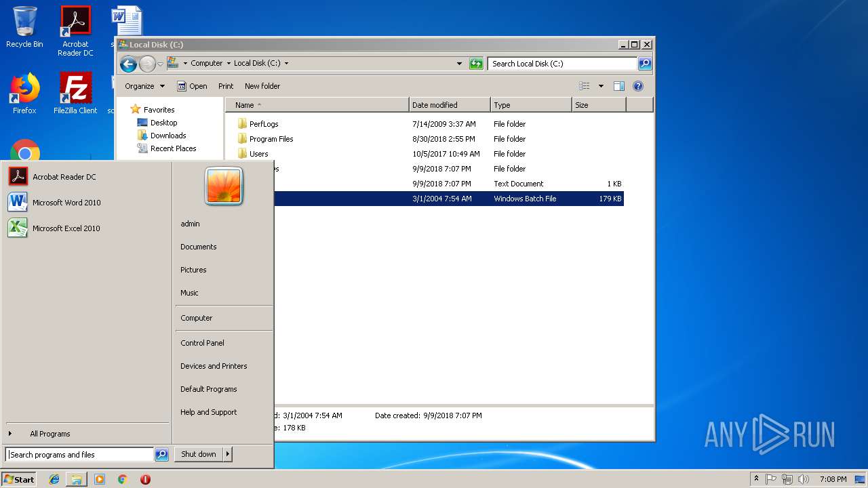The height and width of the screenshot is (488, 868).
Task: Open Action Center flag icon
Action: pos(771,479)
